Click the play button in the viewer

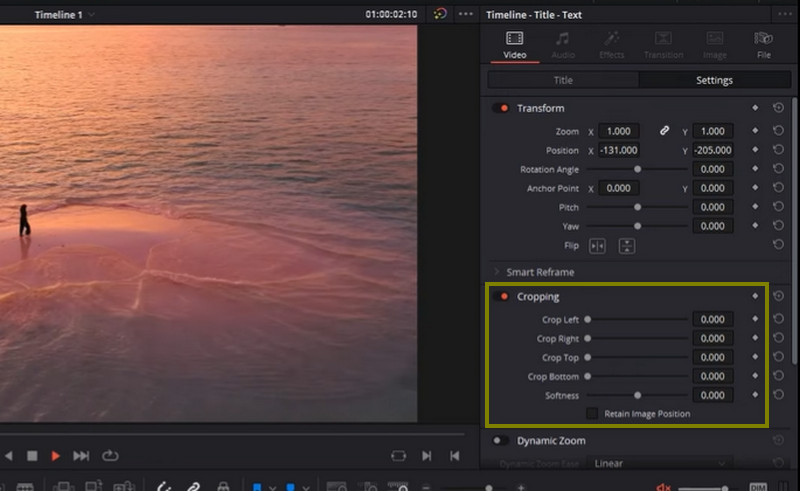pos(56,455)
